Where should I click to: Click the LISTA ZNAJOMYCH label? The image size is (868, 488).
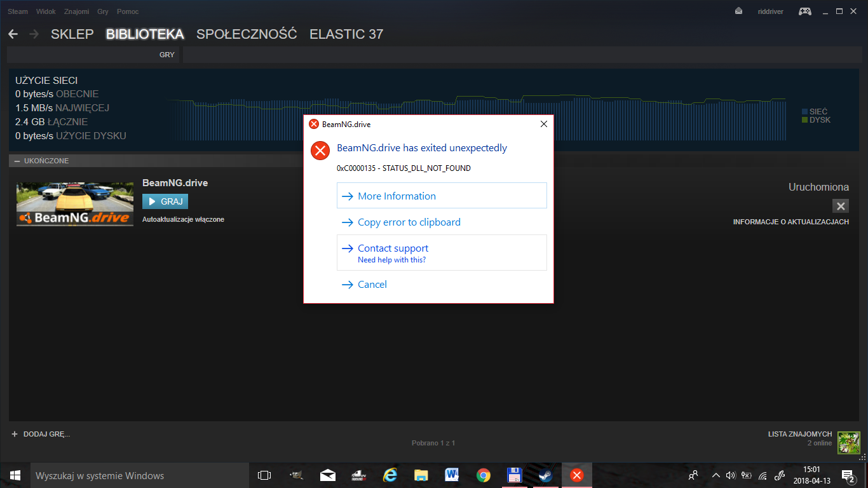(799, 435)
